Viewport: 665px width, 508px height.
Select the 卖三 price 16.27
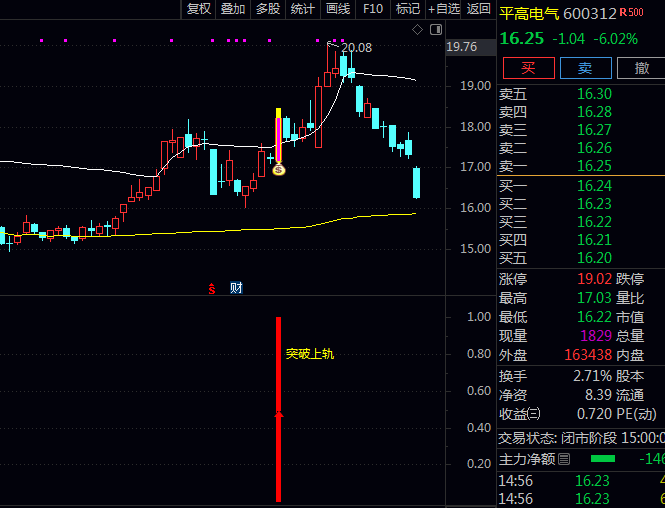(x=595, y=130)
